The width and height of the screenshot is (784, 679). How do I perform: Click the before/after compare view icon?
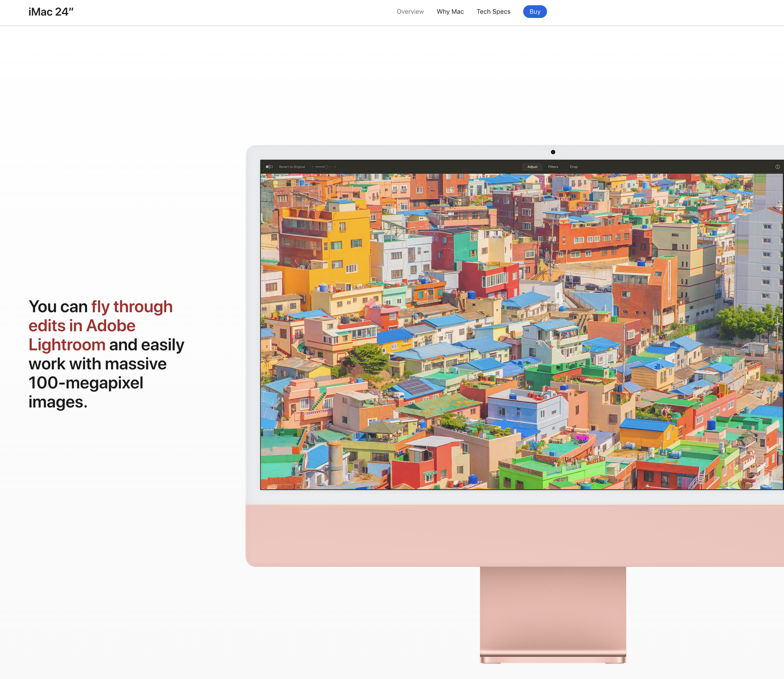(269, 167)
